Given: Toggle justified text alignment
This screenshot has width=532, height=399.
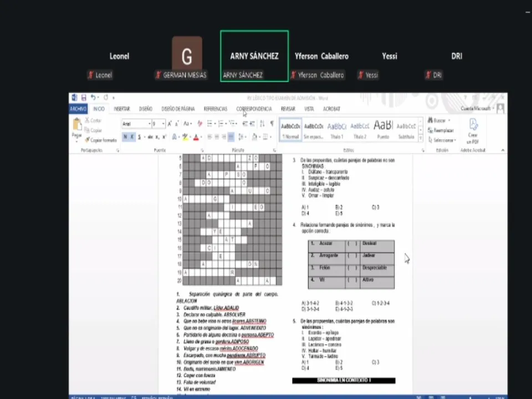Looking at the screenshot, I should [231, 137].
